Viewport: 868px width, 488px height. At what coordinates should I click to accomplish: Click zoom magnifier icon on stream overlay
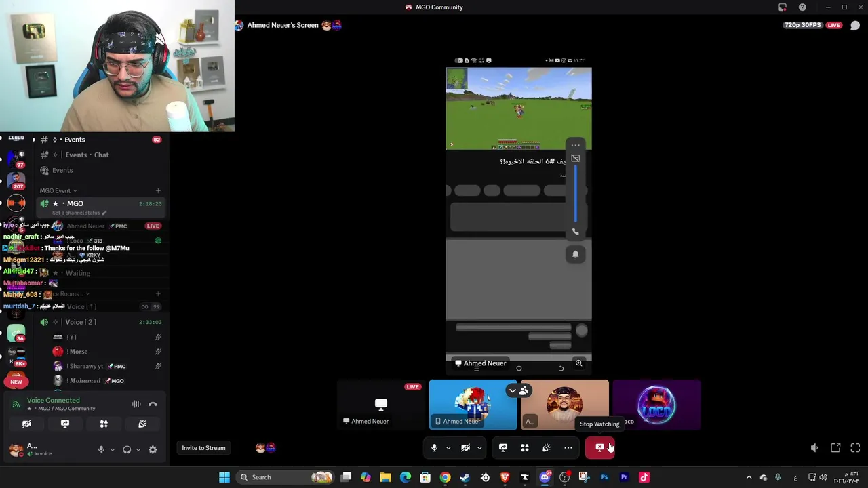point(578,363)
